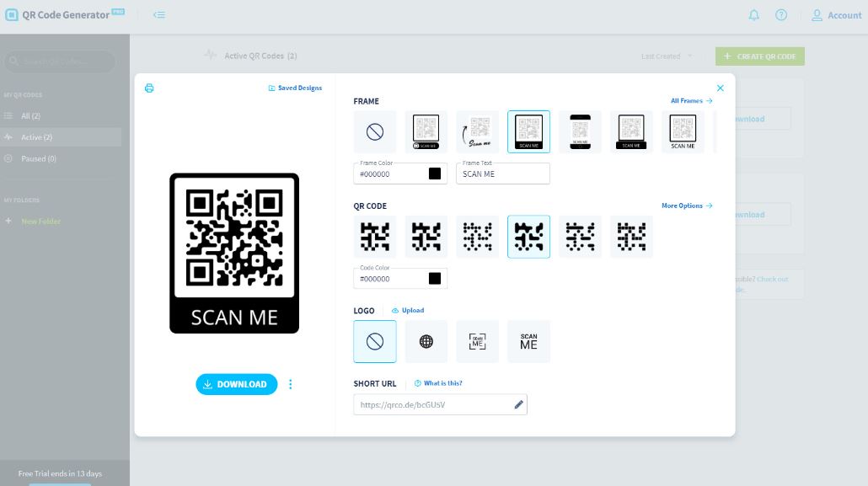The width and height of the screenshot is (868, 486).
Task: Open the three-dot menu next to Download
Action: pos(291,384)
